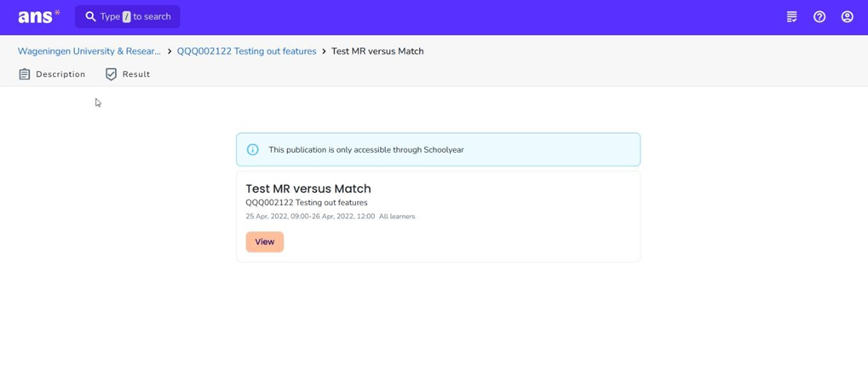Open the help question mark icon

point(819,16)
